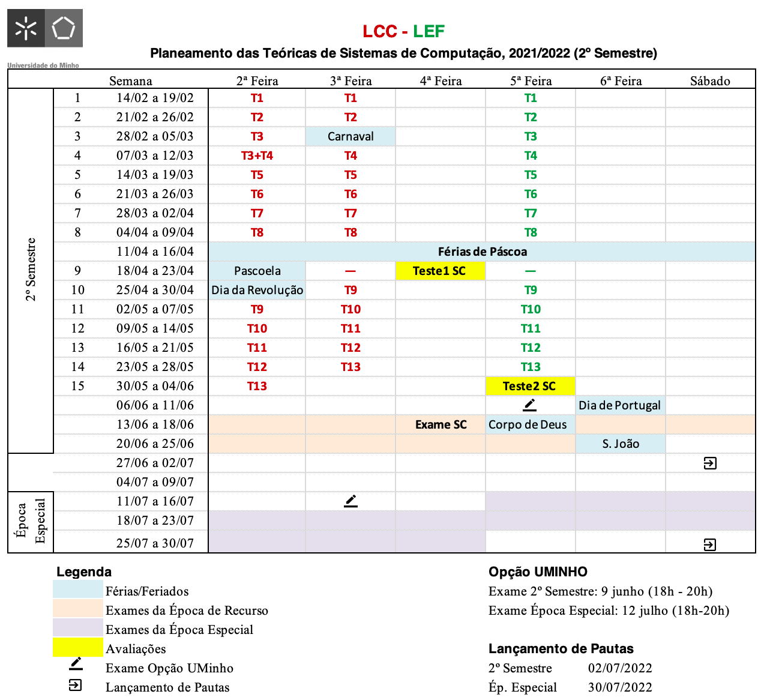Select the week date 04/07 a 09/07
Image resolution: width=767 pixels, height=700 pixels.
pos(155,482)
